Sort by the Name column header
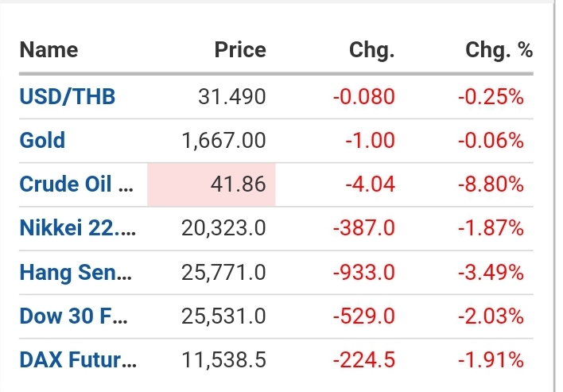 [49, 50]
